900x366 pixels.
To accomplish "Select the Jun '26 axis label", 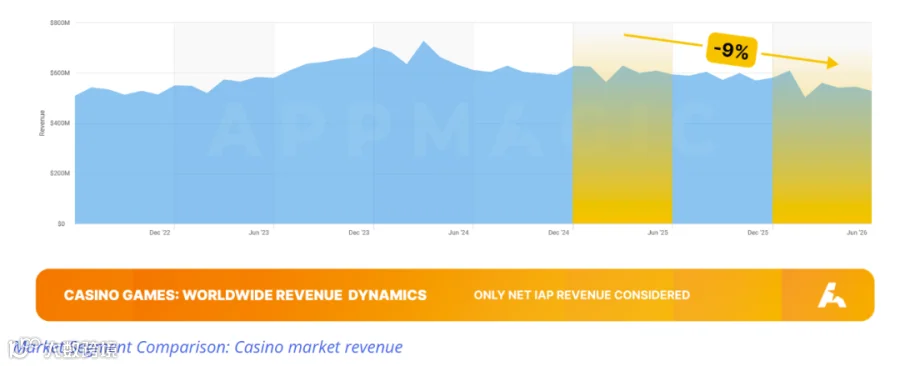I will coord(857,233).
